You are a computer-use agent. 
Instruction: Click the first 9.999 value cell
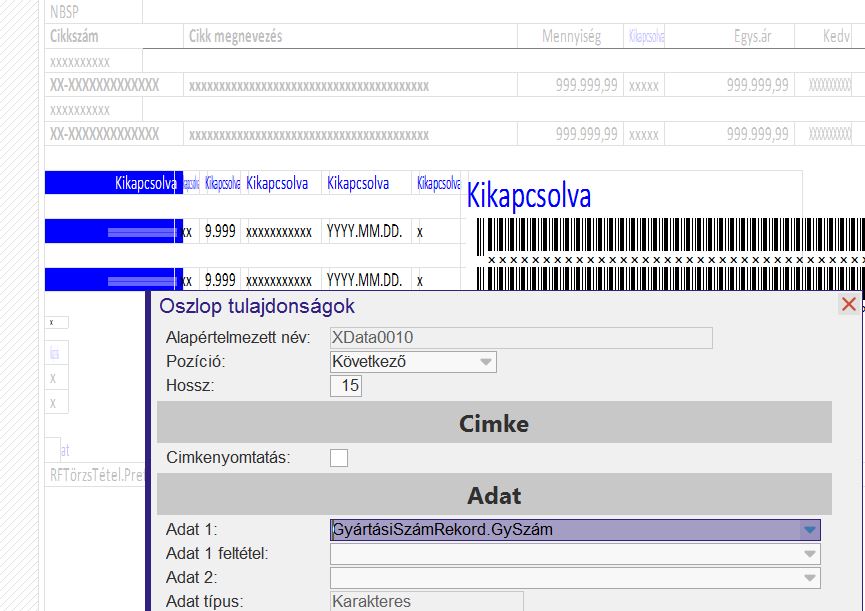[x=220, y=231]
